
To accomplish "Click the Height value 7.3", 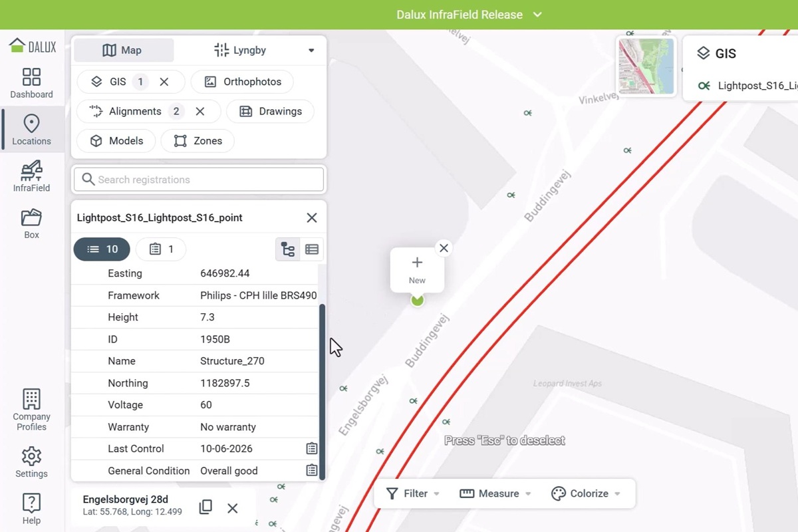I will pyautogui.click(x=207, y=317).
